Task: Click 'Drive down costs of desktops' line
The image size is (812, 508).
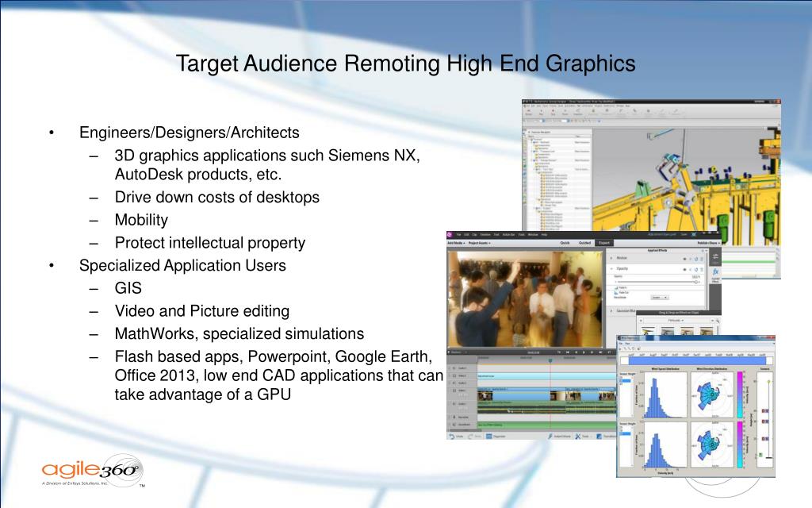Action: tap(217, 198)
